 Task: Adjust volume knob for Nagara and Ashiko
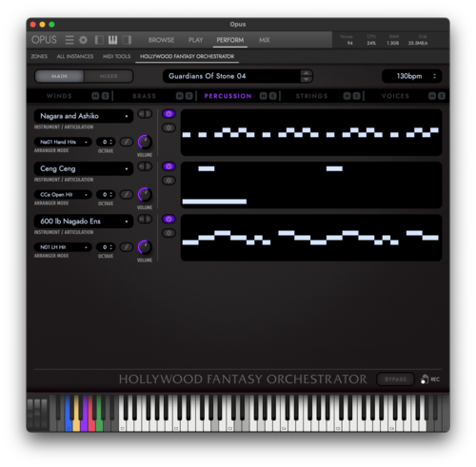[x=145, y=142]
